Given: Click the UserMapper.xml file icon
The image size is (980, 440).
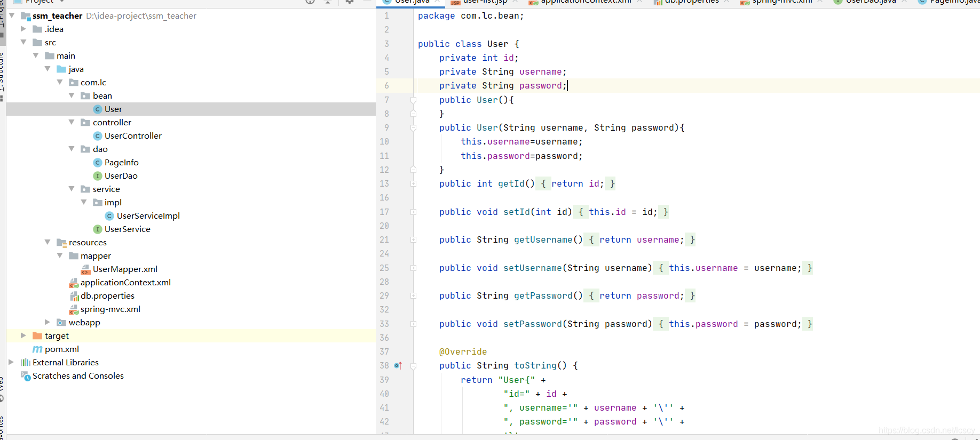Looking at the screenshot, I should [x=85, y=269].
